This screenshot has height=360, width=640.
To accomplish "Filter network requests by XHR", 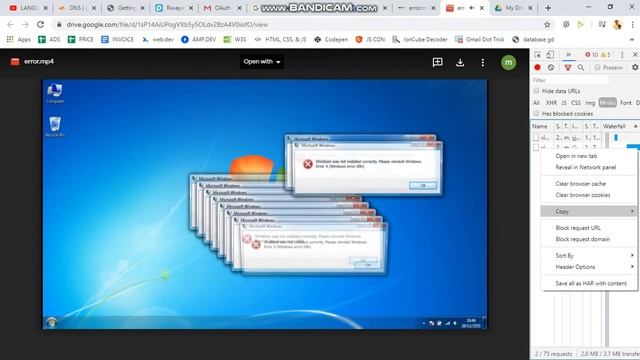I will click(551, 103).
